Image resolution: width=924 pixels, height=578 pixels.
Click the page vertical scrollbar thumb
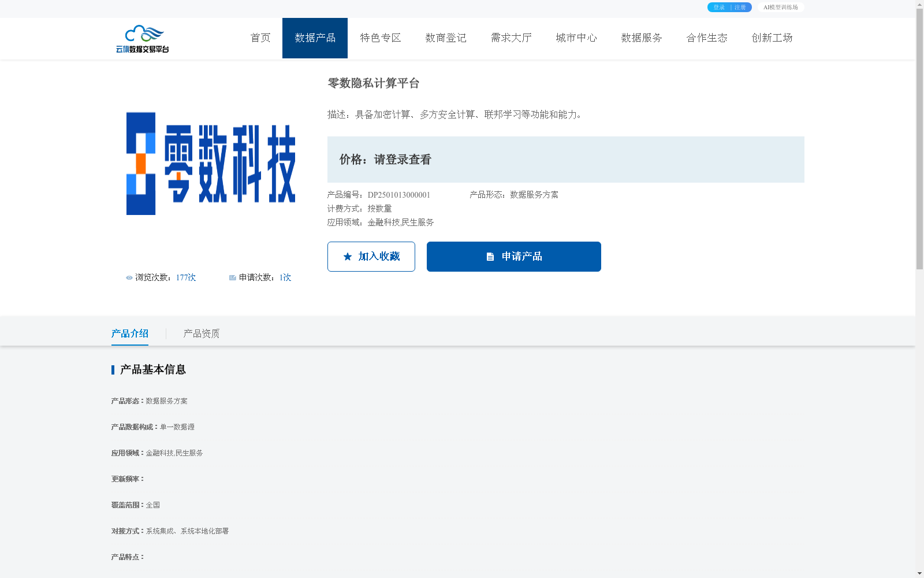click(x=919, y=139)
